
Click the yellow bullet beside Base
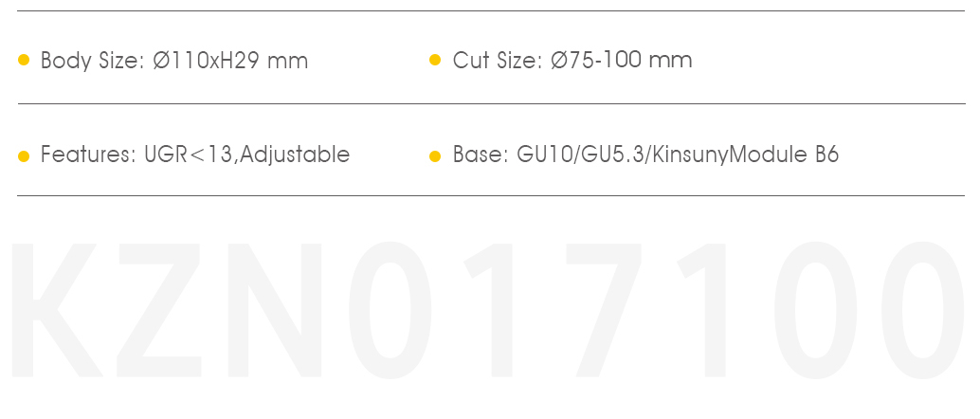[436, 155]
